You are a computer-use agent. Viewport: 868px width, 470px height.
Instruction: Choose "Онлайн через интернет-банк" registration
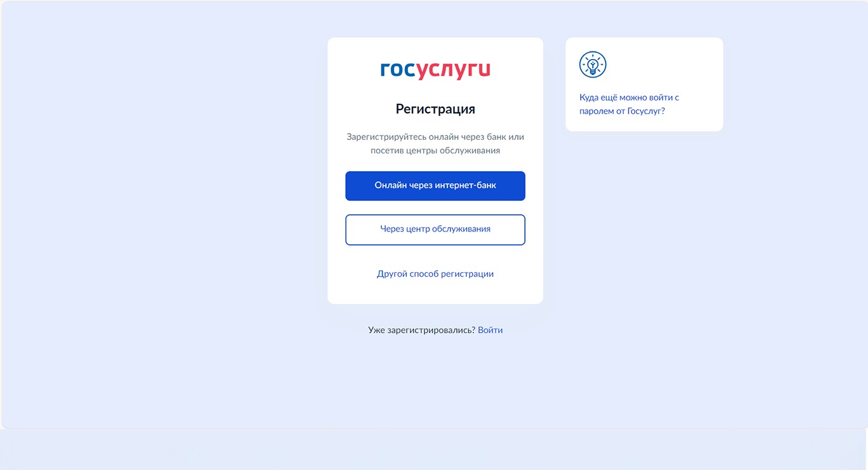(435, 186)
